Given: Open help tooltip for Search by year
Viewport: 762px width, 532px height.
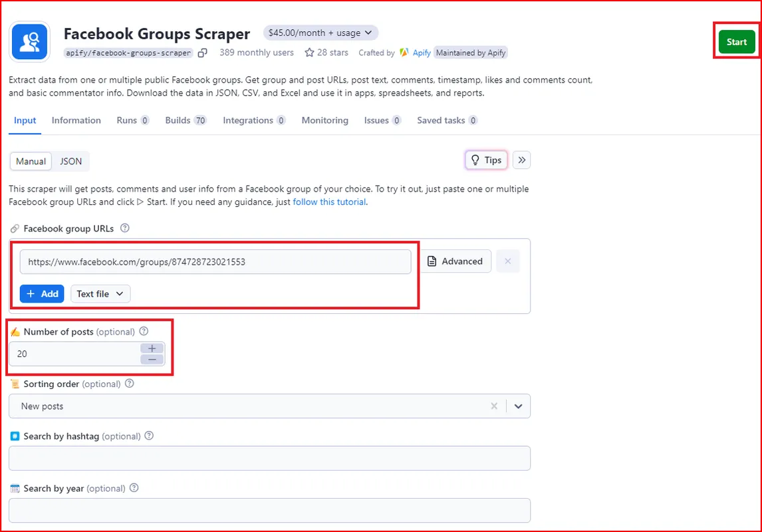Looking at the screenshot, I should pos(134,488).
